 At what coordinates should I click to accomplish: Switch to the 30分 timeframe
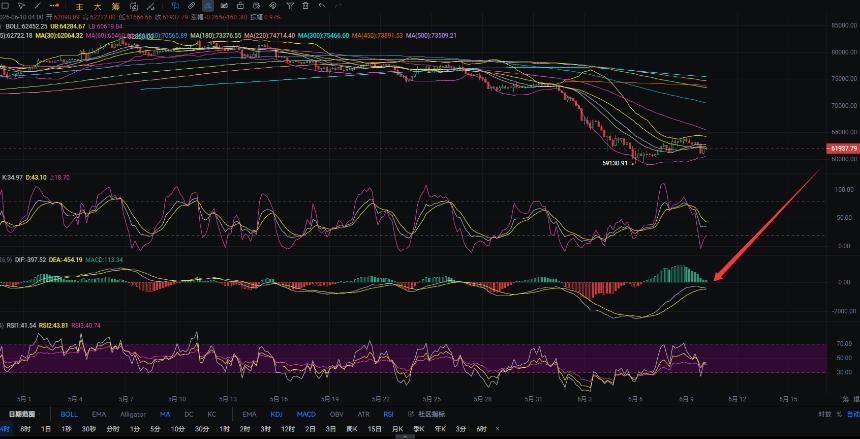[x=202, y=429]
